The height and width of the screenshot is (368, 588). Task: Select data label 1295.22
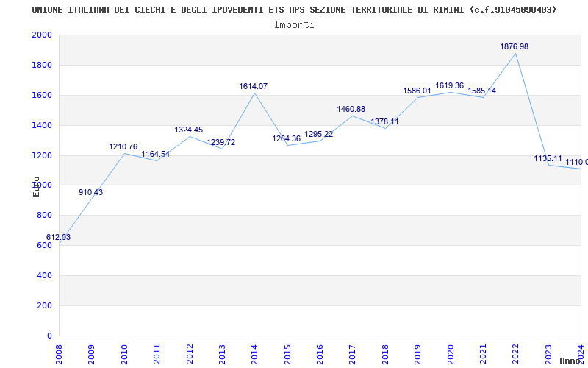319,134
